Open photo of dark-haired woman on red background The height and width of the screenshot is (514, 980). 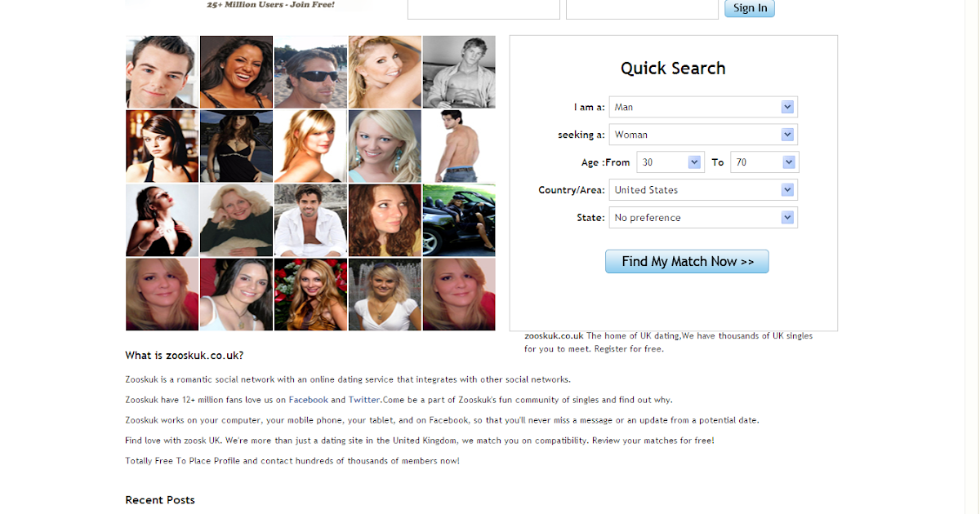click(x=162, y=146)
